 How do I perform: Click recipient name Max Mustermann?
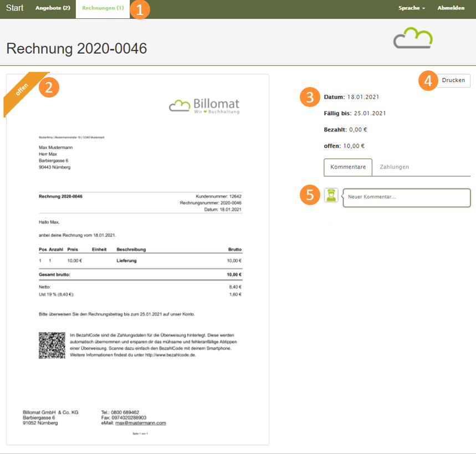55,147
